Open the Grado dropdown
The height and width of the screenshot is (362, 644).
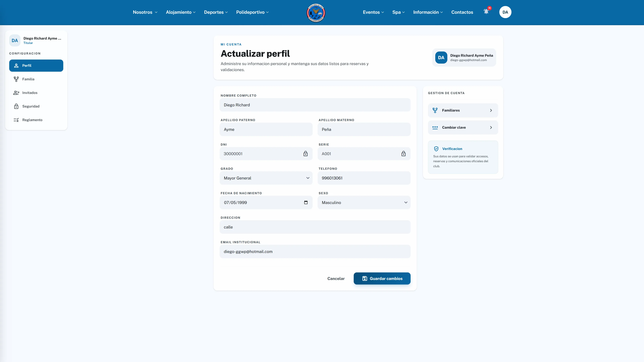266,178
